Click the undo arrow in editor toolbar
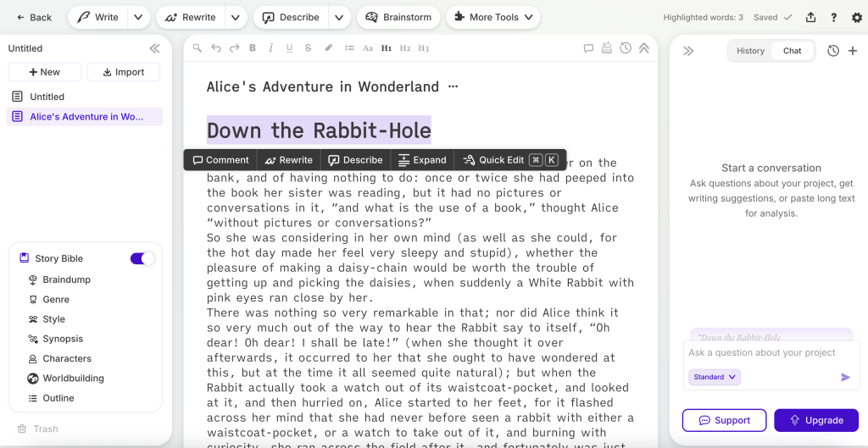868x448 pixels. [x=216, y=48]
